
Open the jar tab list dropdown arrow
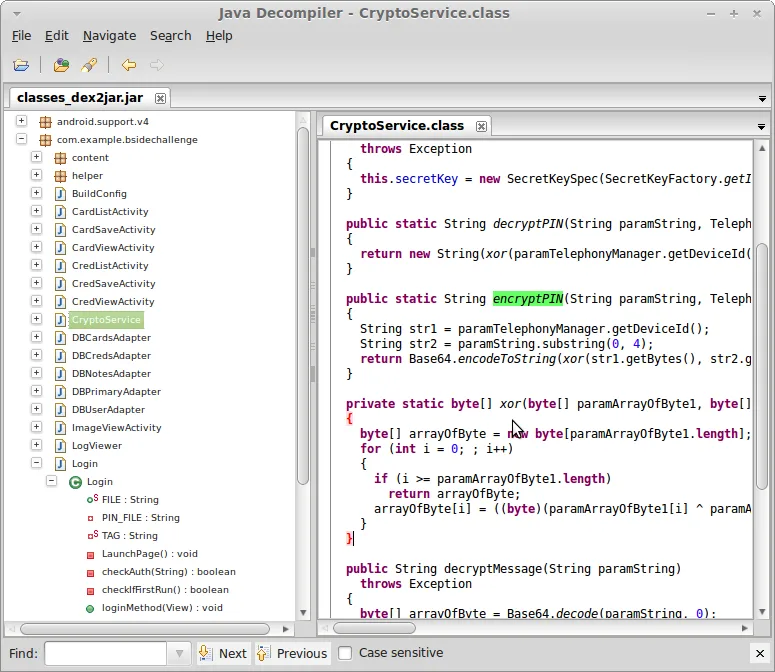(x=762, y=99)
